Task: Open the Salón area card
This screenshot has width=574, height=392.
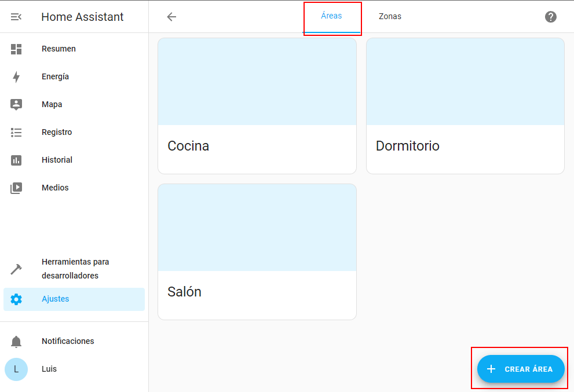Action: click(x=257, y=252)
